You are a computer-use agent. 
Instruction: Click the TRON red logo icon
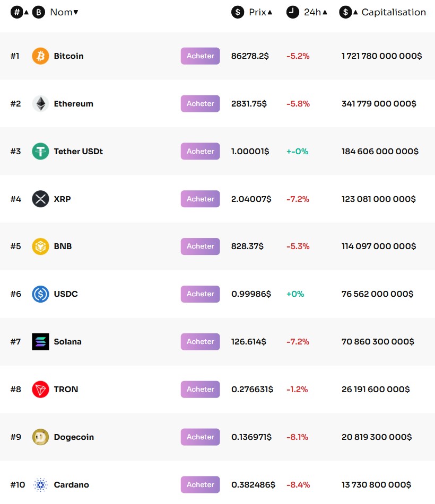pos(40,389)
